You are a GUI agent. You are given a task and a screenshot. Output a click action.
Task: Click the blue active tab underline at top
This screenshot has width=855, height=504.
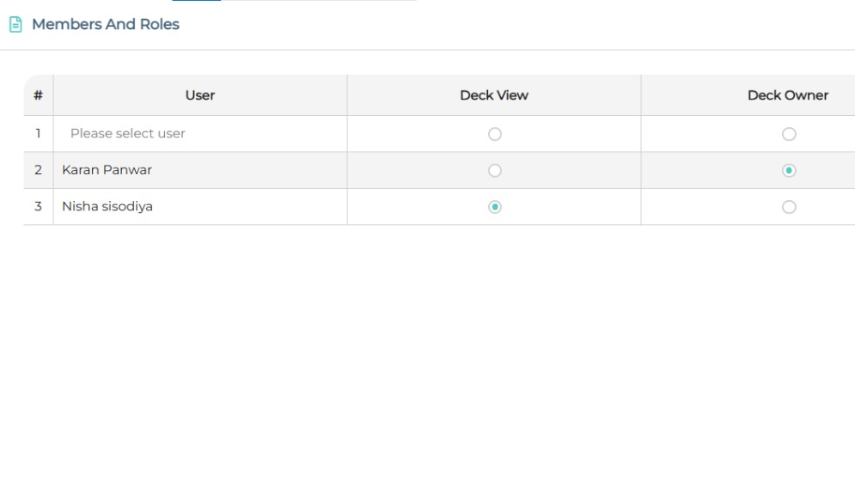(196, 1)
